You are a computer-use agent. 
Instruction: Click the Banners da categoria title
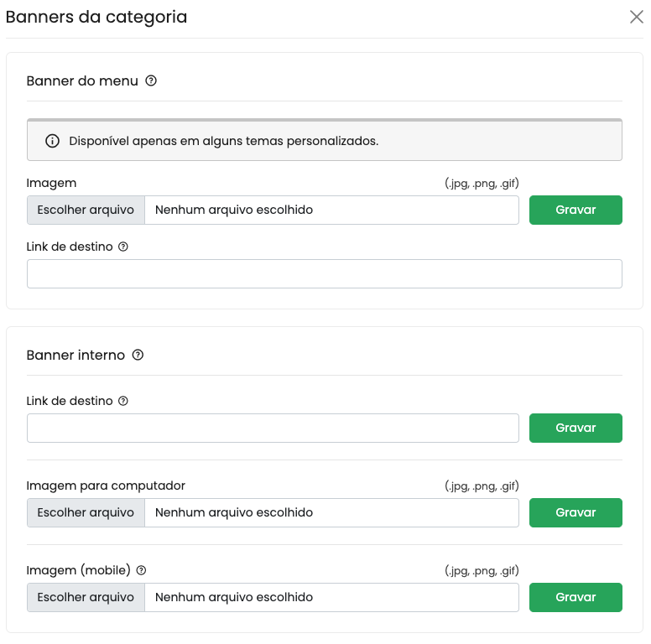96,17
